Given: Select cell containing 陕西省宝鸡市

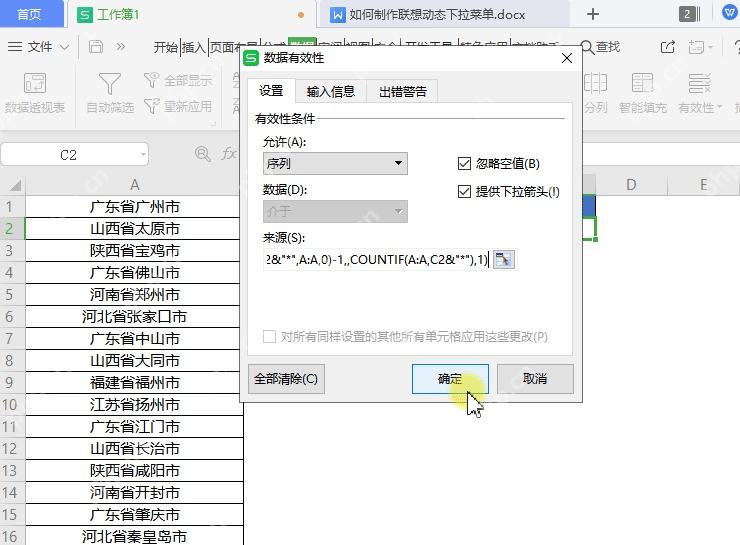Looking at the screenshot, I should 134,251.
